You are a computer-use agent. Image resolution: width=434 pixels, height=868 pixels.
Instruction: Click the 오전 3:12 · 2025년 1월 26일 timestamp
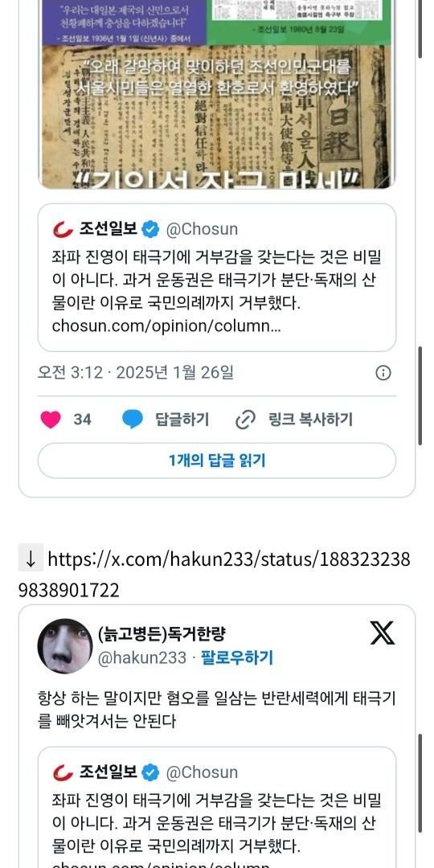coord(136,373)
